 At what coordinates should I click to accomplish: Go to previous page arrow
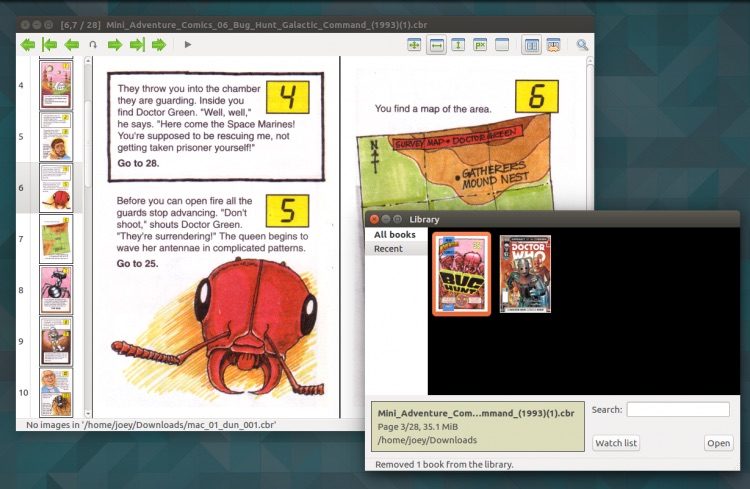coord(71,45)
